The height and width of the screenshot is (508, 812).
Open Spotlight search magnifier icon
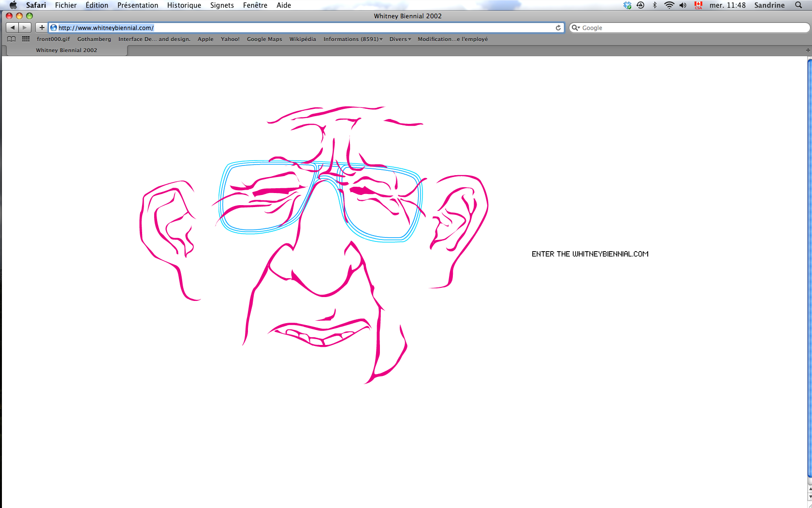click(798, 5)
